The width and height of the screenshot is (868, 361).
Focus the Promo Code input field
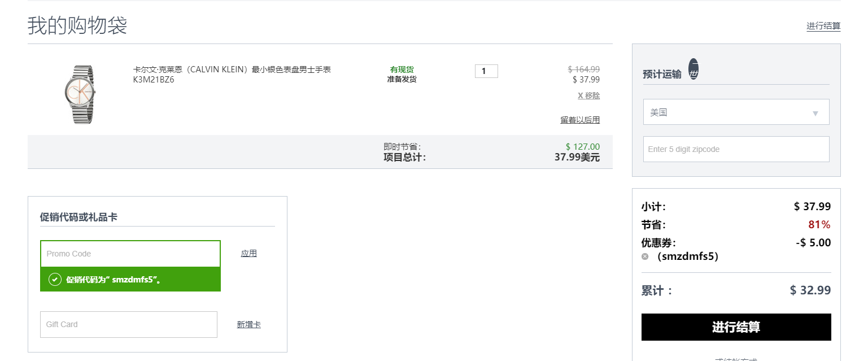coord(130,254)
